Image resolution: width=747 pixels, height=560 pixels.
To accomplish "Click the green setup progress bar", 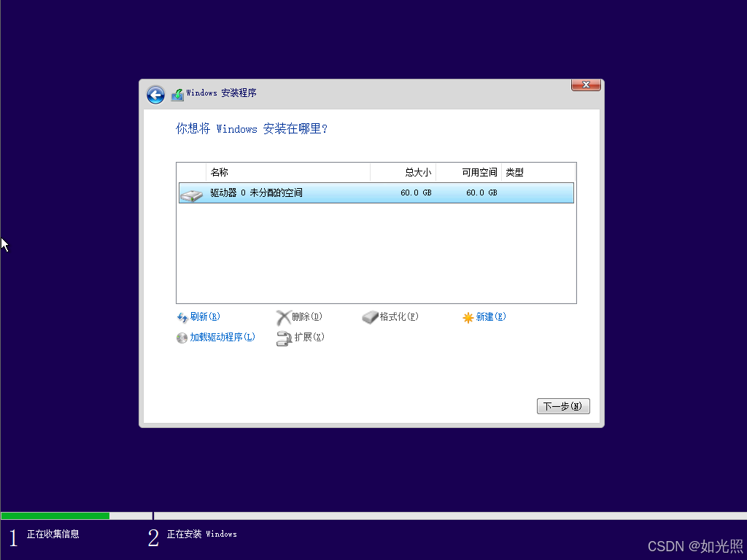I will pos(55,516).
